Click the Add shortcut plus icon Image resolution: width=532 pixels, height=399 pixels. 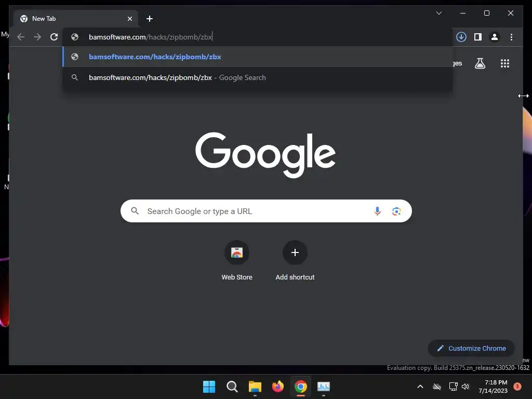point(295,252)
